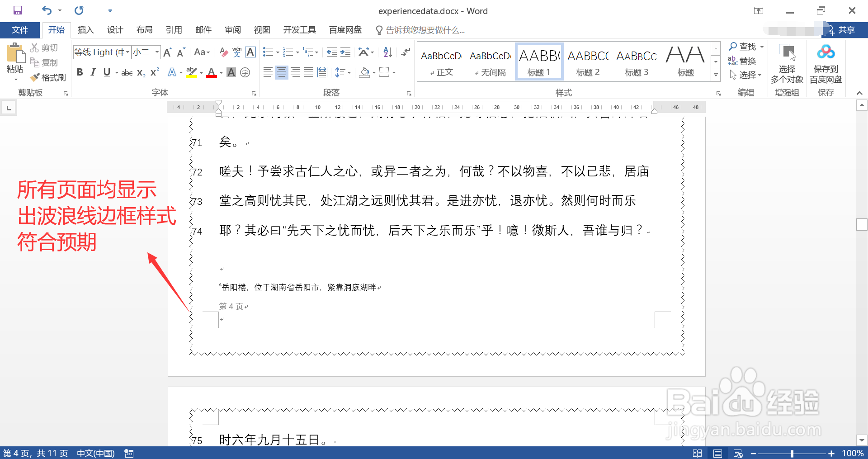Expand the numbered list dropdown arrow
The height and width of the screenshot is (459, 868).
[x=297, y=52]
